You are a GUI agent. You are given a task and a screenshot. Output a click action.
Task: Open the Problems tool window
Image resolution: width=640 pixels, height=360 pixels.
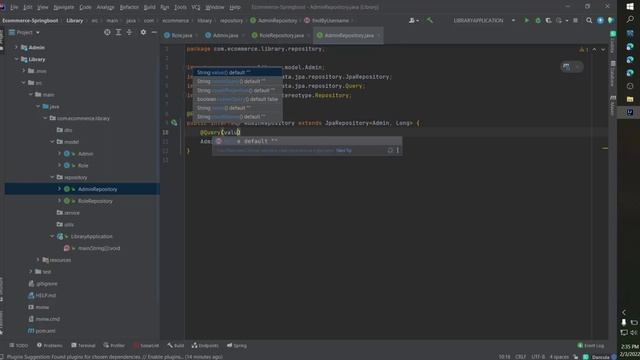(50, 345)
